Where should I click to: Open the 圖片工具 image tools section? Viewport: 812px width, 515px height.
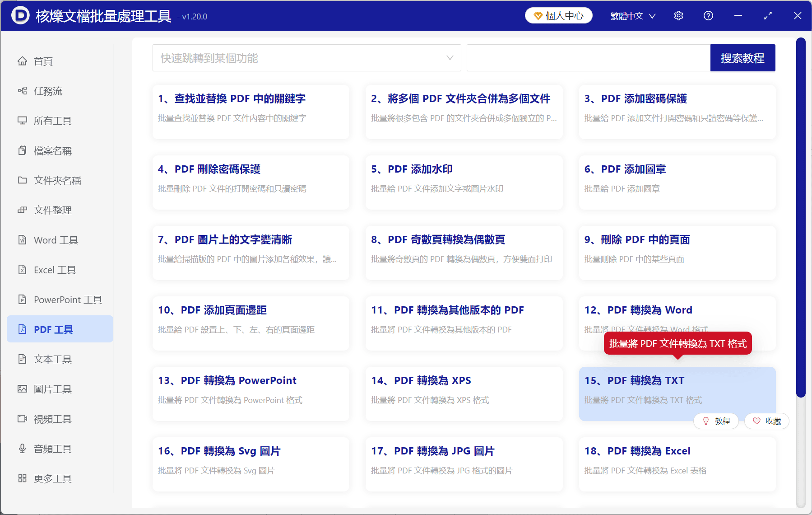click(52, 389)
